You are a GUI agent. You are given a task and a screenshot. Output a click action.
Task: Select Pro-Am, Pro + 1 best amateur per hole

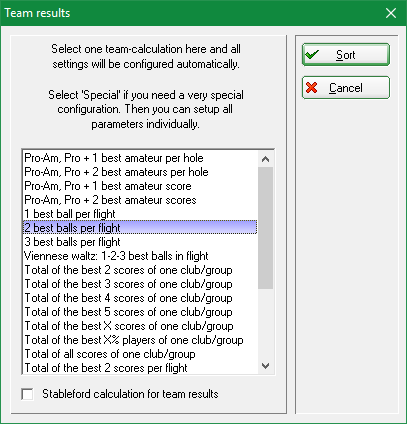(x=140, y=158)
